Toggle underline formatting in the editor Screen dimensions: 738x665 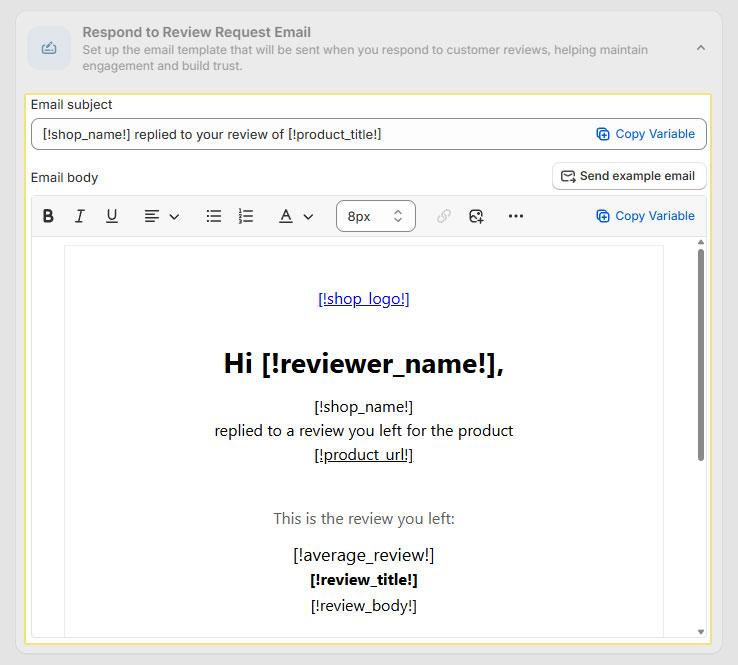(x=112, y=216)
